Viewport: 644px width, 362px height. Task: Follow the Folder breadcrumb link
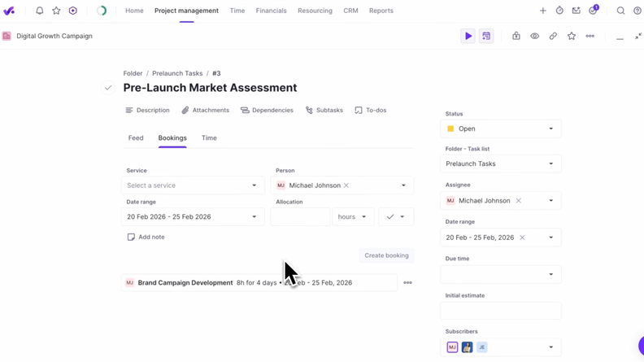coord(133,73)
